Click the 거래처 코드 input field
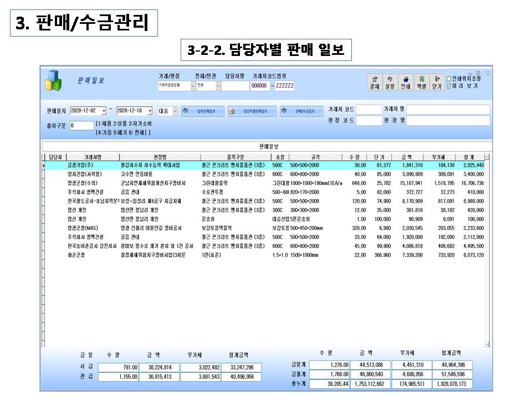This screenshot has width=532, height=399. tap(369, 109)
